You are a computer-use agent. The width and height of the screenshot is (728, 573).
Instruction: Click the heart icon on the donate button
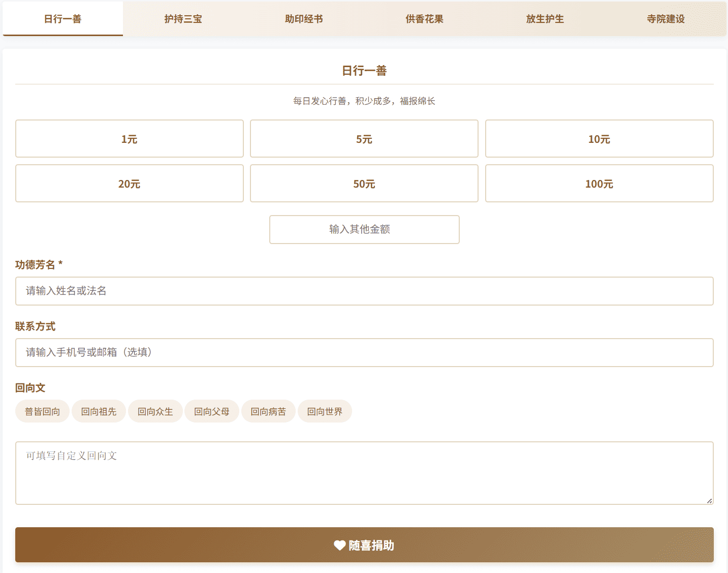pyautogui.click(x=339, y=545)
